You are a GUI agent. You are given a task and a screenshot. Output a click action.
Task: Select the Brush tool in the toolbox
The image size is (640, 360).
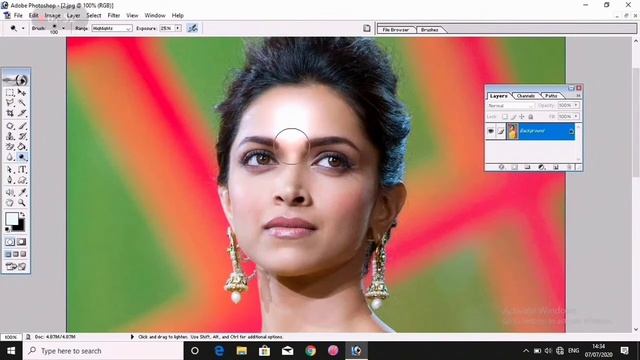coord(22,126)
